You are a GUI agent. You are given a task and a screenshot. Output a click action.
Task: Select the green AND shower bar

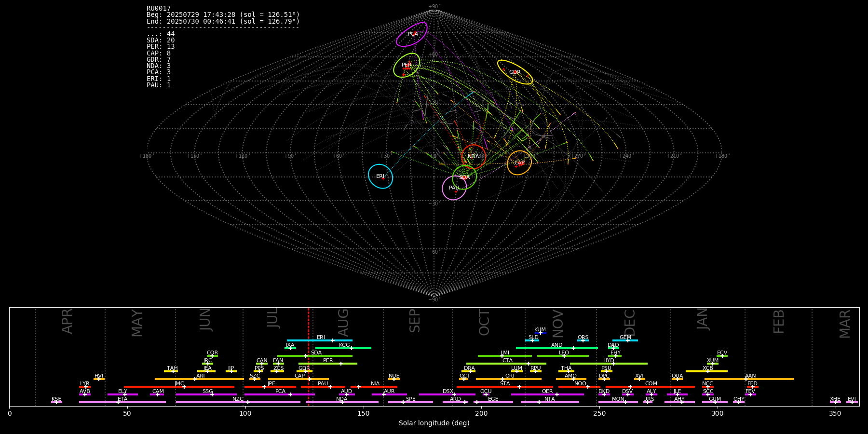tap(556, 348)
